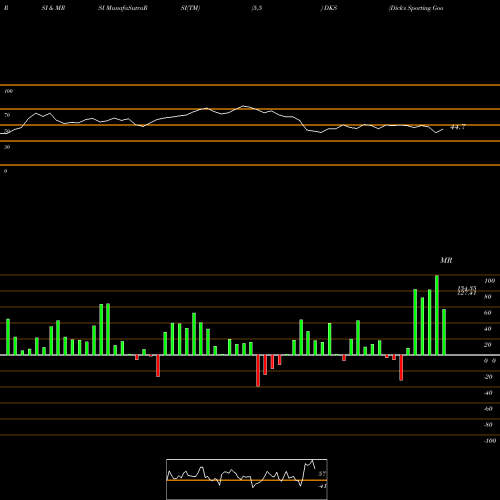Click the 'SI & MR' header text
The width and height of the screenshot is (500, 500).
(53, 8)
